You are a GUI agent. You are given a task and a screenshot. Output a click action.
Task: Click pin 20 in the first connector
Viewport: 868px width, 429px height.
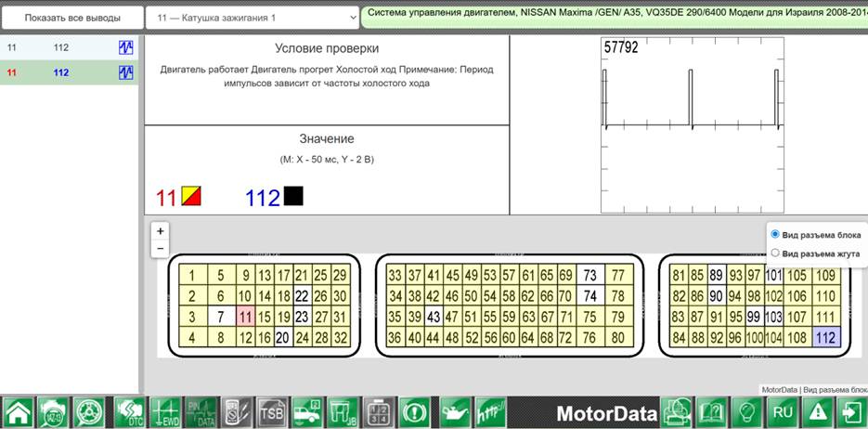pyautogui.click(x=283, y=337)
